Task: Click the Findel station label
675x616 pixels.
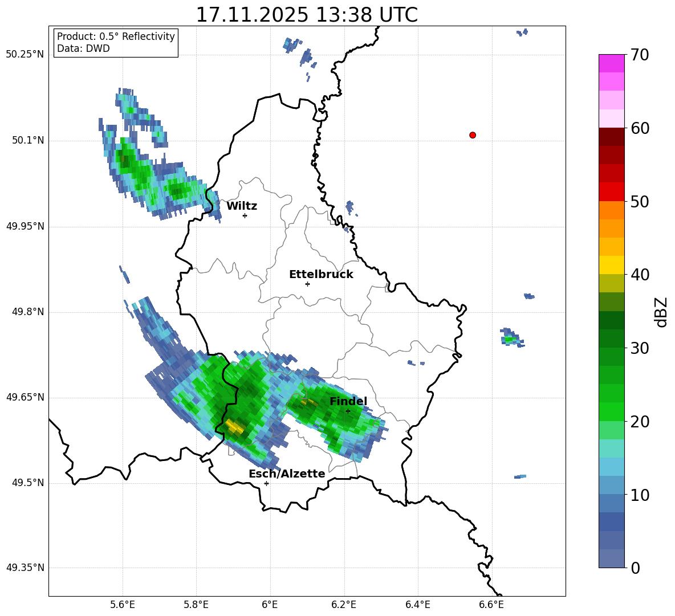Action: [348, 401]
